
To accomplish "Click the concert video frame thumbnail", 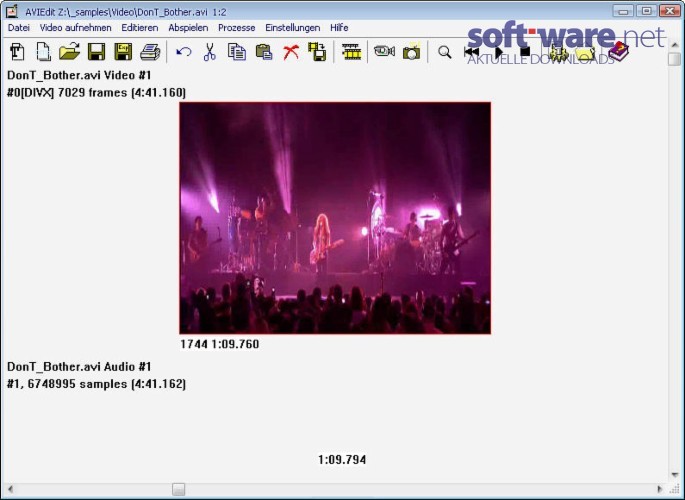I will click(335, 218).
